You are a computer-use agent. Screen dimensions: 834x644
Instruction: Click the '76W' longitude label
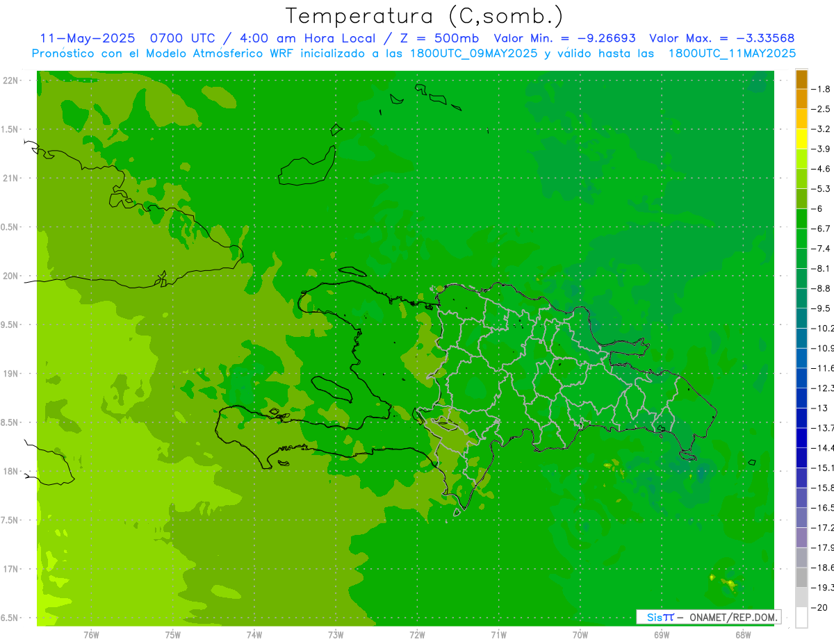click(91, 634)
